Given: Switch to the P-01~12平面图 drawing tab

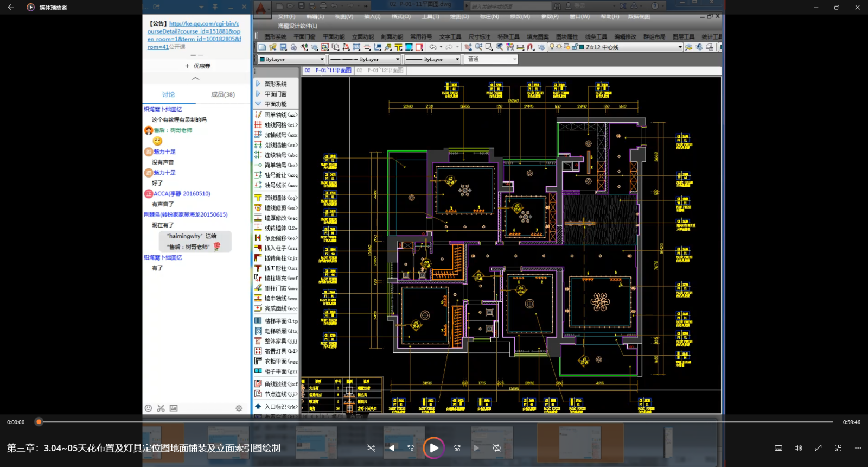Looking at the screenshot, I should [384, 71].
